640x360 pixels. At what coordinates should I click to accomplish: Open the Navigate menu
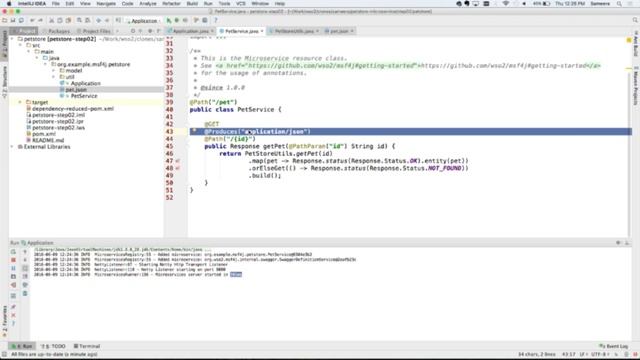pos(106,4)
